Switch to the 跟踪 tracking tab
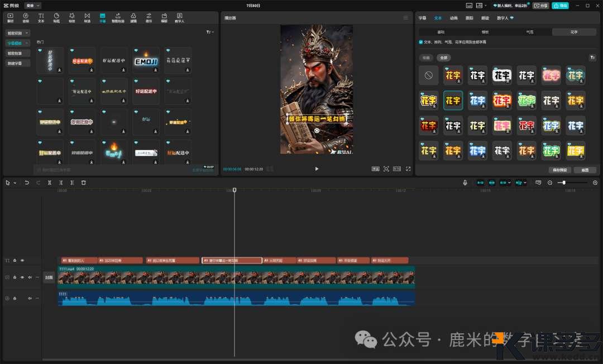Screen dimensions: 603x364 (x=470, y=18)
